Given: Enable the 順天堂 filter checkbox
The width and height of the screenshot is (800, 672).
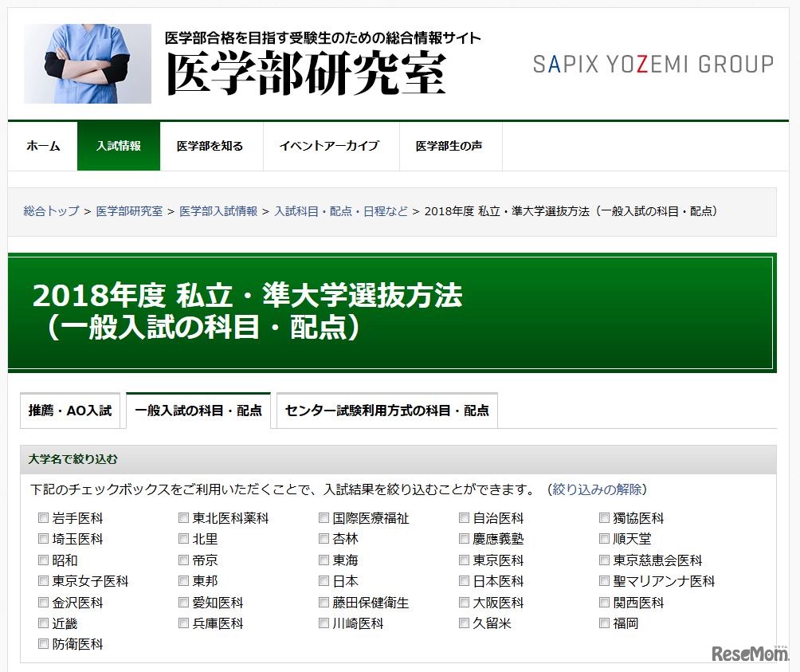Looking at the screenshot, I should click(x=604, y=539).
